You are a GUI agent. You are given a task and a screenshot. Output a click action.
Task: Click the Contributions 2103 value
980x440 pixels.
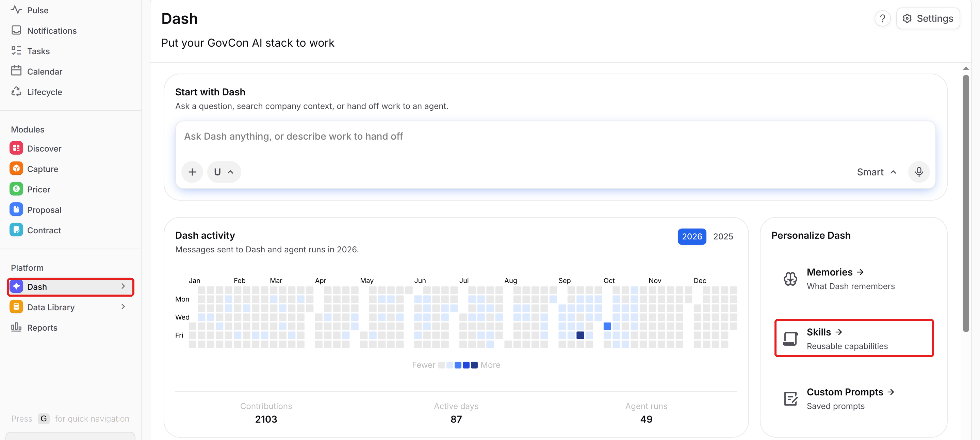coord(266,419)
